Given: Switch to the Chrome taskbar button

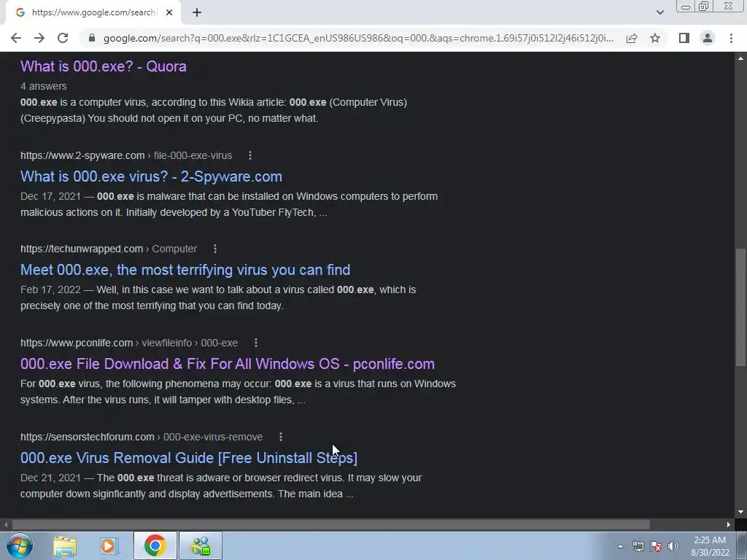Looking at the screenshot, I should pyautogui.click(x=155, y=545).
